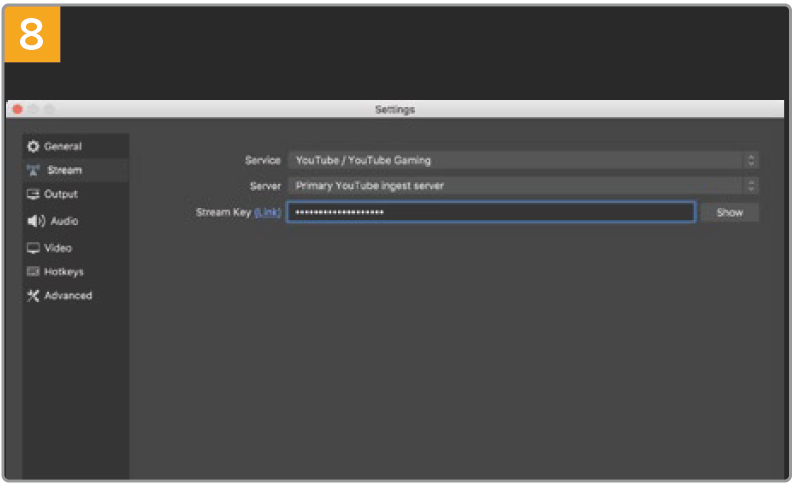
Task: Open the Primary YouTube ingest server combo box
Action: click(x=515, y=186)
